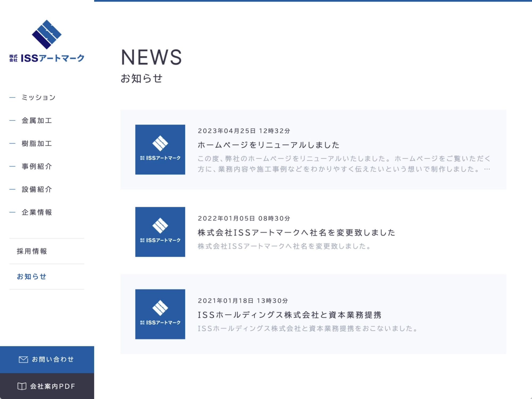Open the 金属加工 menu item
This screenshot has height=399, width=532.
click(x=37, y=120)
